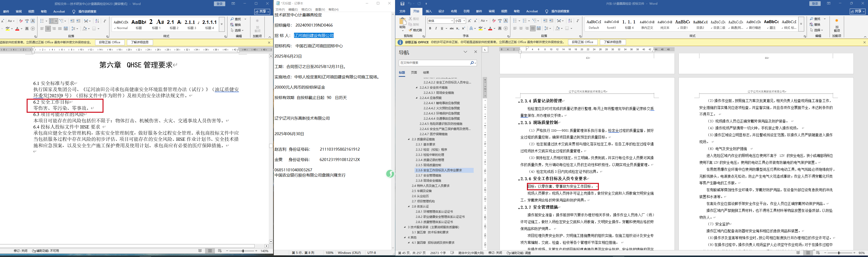The image size is (868, 257).
Task: Show paragraph marks in right Word window
Action: [x=577, y=21]
